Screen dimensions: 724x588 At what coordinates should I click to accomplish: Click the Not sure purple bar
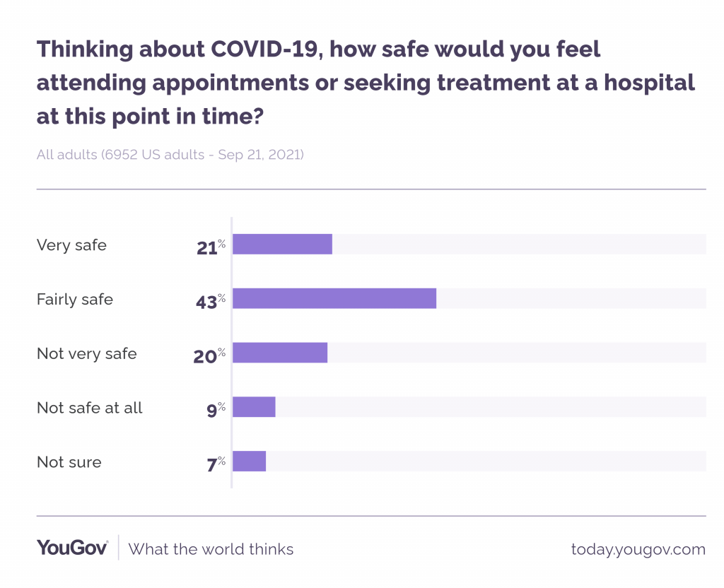[249, 461]
